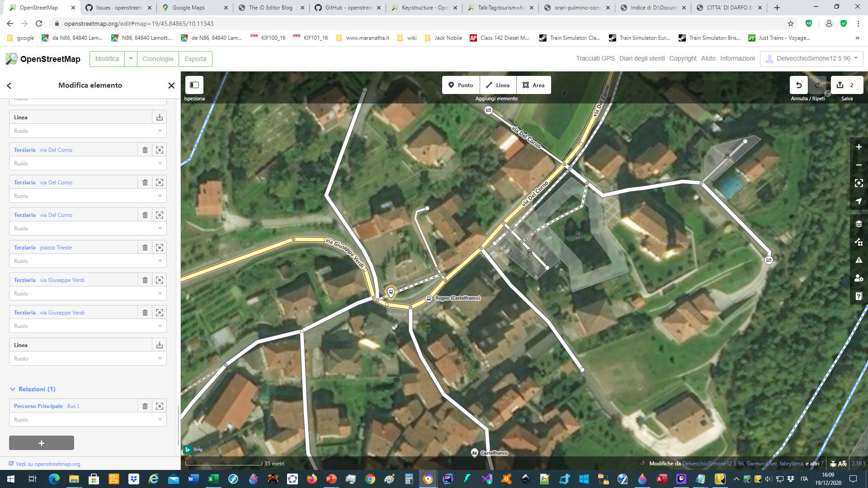The height and width of the screenshot is (488, 868).
Task: Switch to The iD Editor Blog tab
Action: [x=270, y=8]
